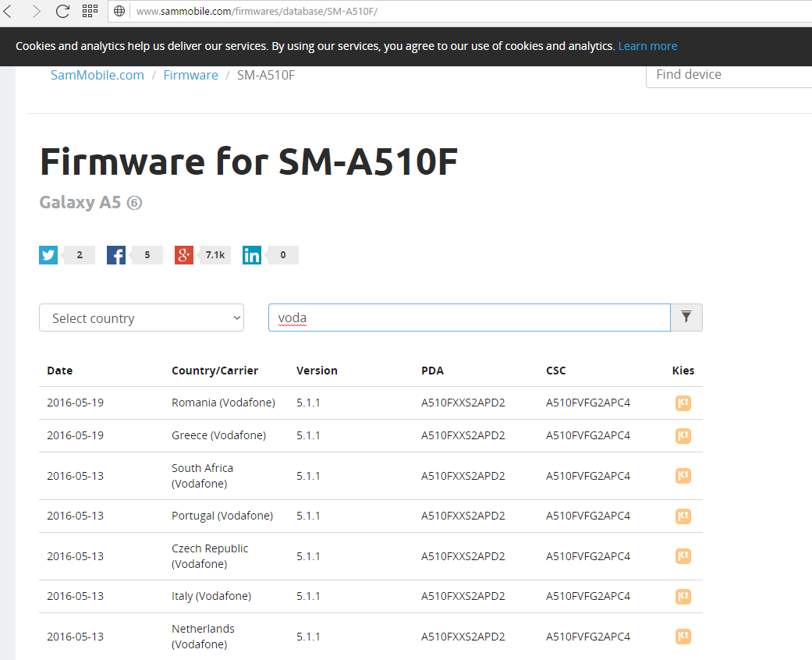This screenshot has width=812, height=660.
Task: Open SamMobile.com breadcrumb link
Action: click(x=98, y=75)
